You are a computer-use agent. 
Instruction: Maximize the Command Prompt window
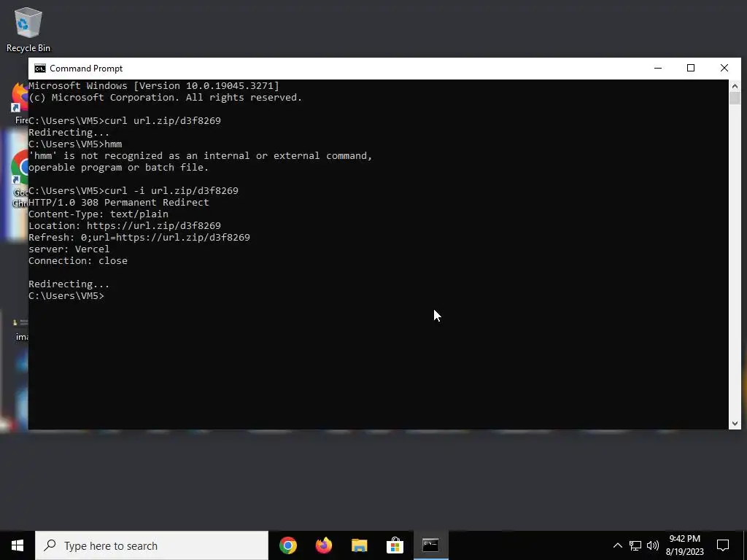691,68
